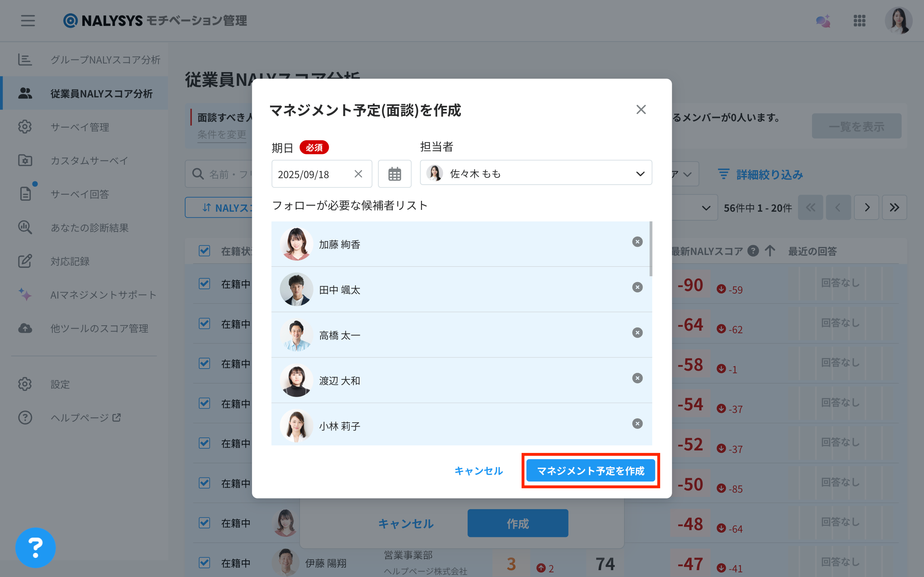Go to the next results page
The width and height of the screenshot is (924, 577).
[x=866, y=208]
